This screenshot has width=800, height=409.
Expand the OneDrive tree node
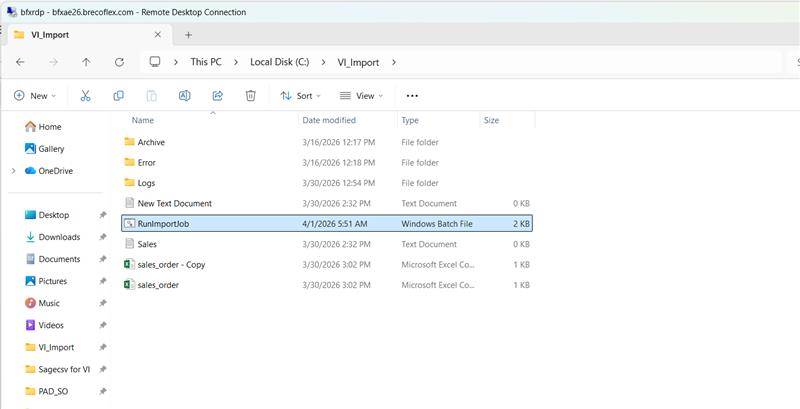click(14, 171)
